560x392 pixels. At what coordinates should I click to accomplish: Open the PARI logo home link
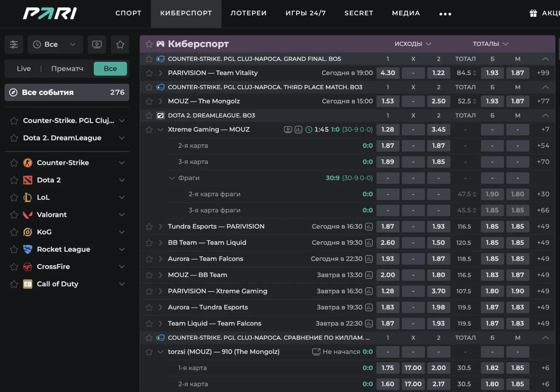(50, 13)
